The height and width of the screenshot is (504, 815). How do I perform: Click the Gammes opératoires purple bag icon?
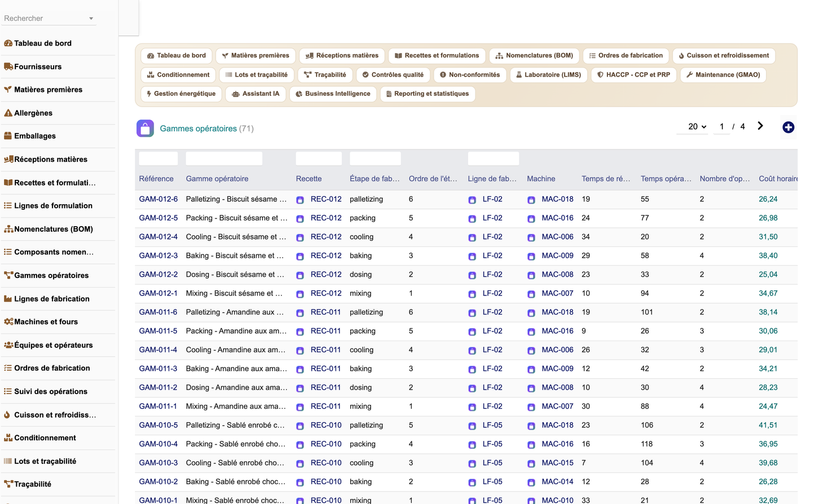145,129
